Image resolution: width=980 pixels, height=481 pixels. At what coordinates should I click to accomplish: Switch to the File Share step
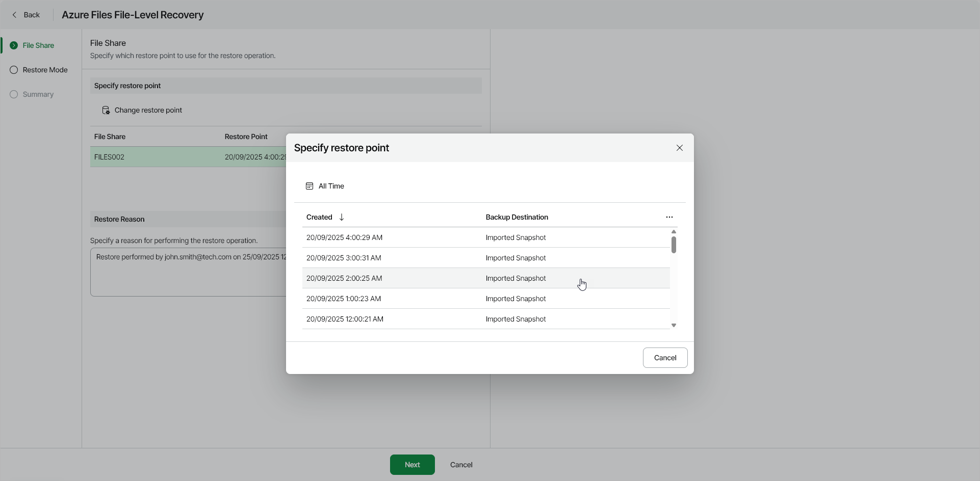(38, 45)
